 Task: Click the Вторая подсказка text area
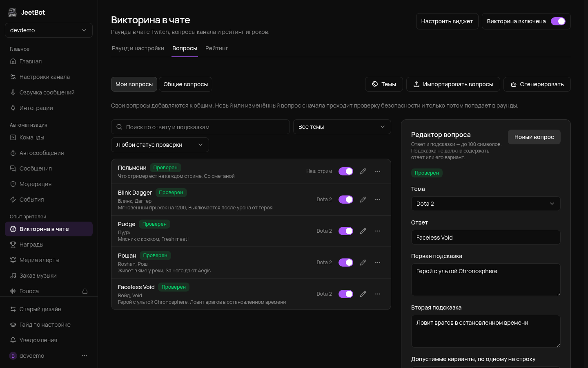[x=486, y=331]
